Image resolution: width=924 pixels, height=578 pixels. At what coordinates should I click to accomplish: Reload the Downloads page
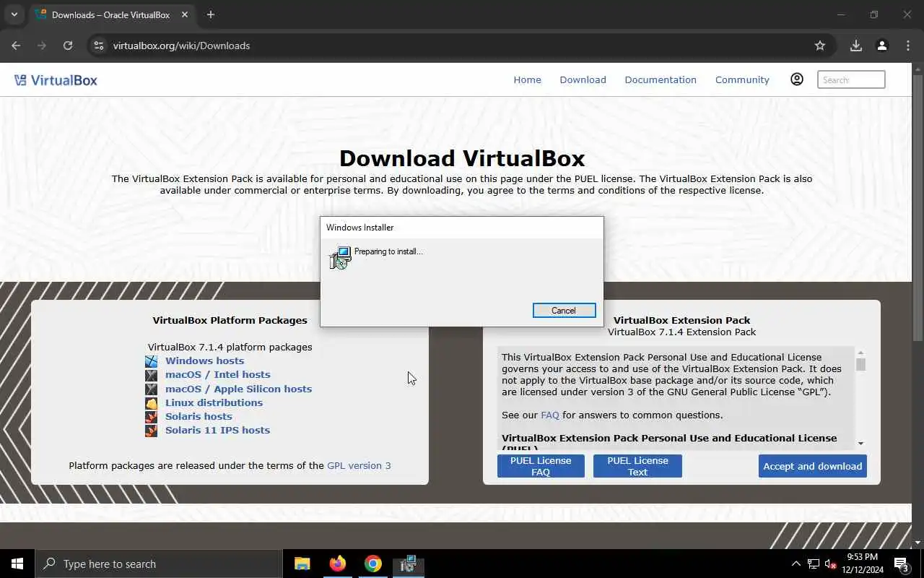(68, 46)
